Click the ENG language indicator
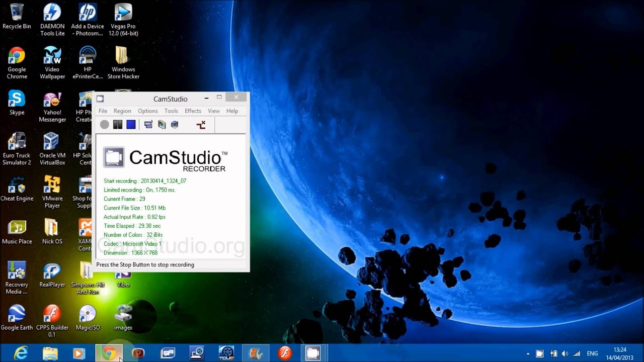Screen dimensions: 644x362 593,353
